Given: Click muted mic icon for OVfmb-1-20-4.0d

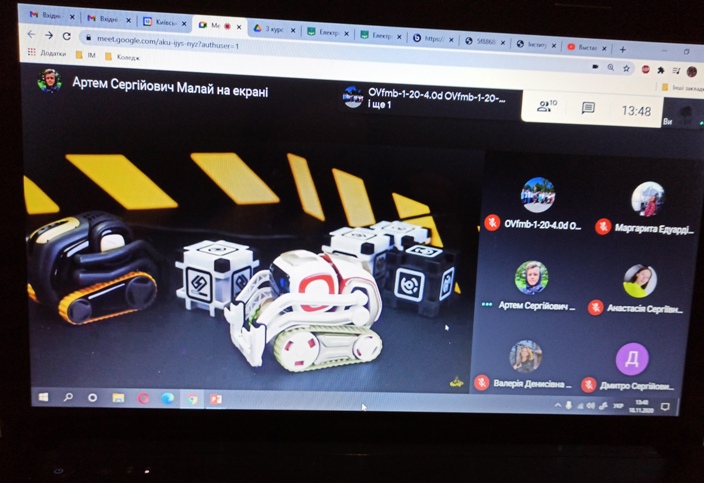Looking at the screenshot, I should tap(493, 222).
